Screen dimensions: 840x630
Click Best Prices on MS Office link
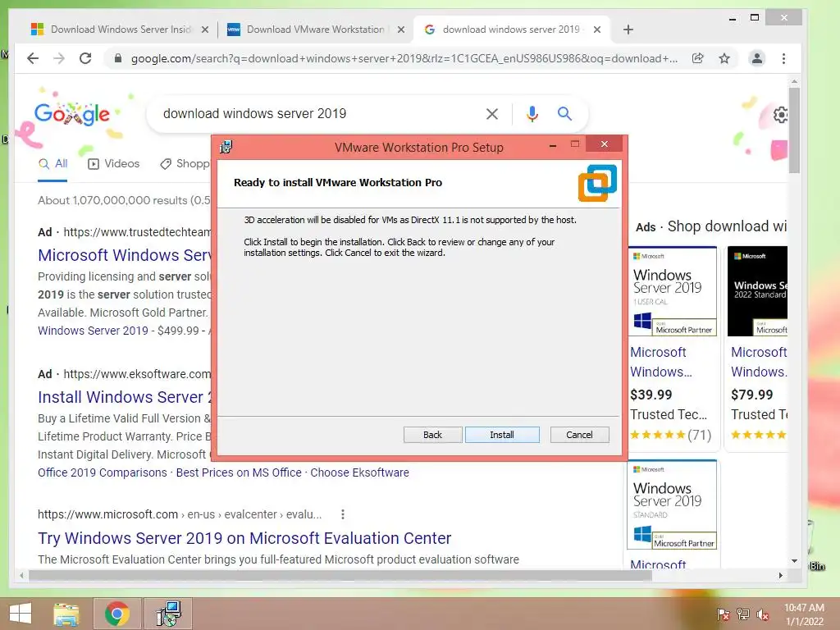[x=239, y=472]
